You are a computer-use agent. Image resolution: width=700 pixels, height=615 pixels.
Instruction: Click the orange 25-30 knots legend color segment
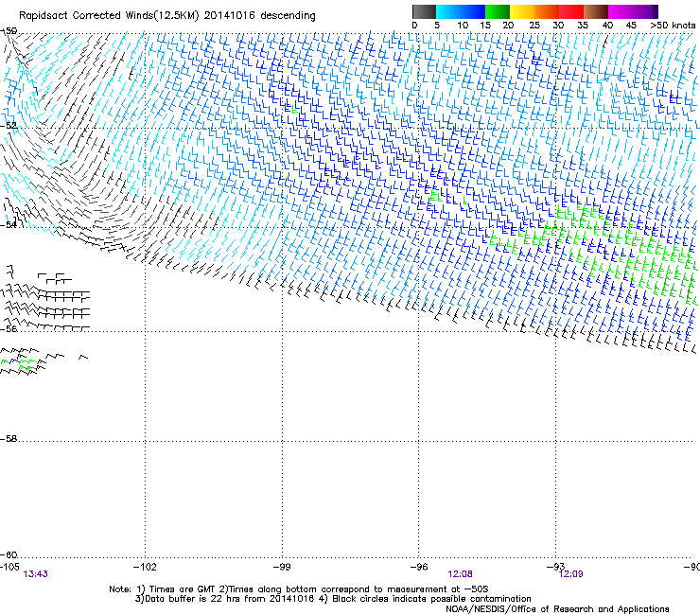[547, 11]
